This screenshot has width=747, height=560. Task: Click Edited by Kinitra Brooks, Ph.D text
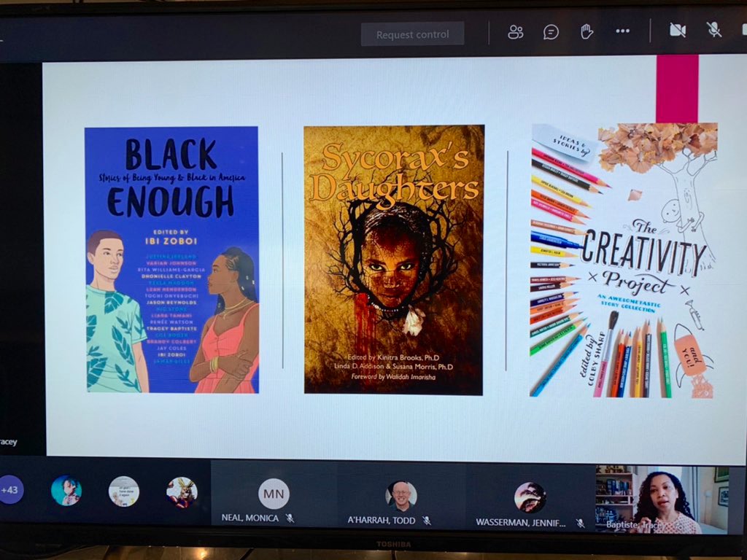(x=393, y=357)
